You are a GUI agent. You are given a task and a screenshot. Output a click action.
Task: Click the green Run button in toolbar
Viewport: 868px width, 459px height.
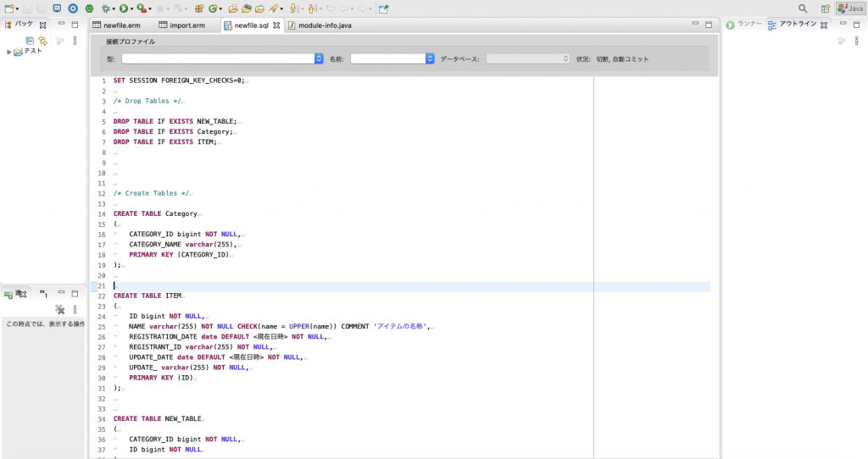point(124,8)
